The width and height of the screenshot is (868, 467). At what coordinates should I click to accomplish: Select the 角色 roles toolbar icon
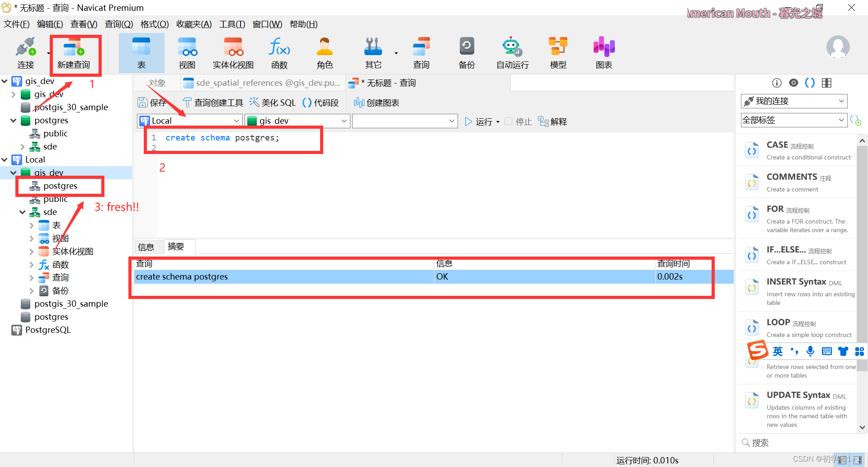[x=325, y=52]
